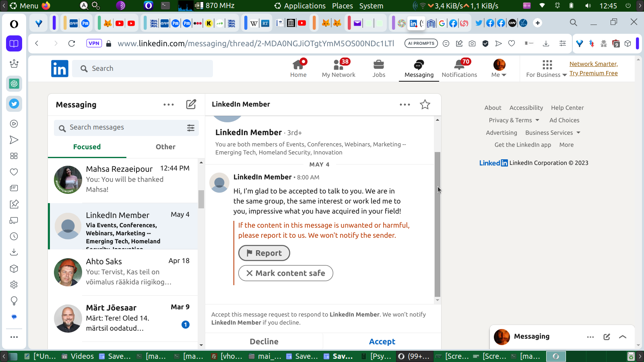The width and height of the screenshot is (644, 362).
Task: Open My Network with 38 badge
Action: [339, 68]
